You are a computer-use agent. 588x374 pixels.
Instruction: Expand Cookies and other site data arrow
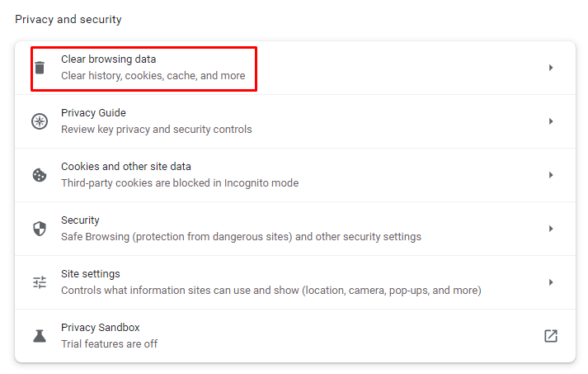pos(551,175)
